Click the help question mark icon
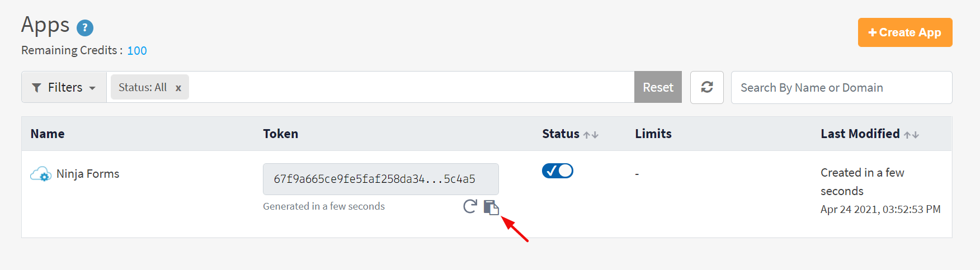980x270 pixels. click(x=85, y=27)
